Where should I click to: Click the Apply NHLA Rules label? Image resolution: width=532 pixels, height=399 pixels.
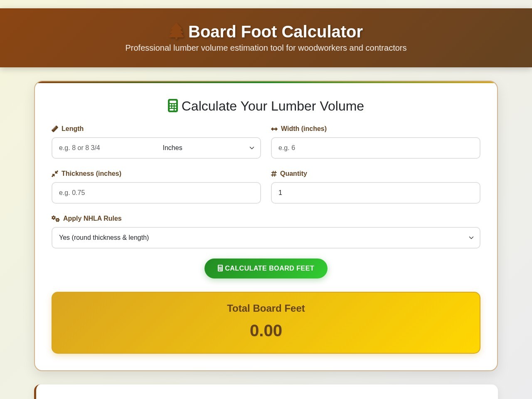coord(92,219)
